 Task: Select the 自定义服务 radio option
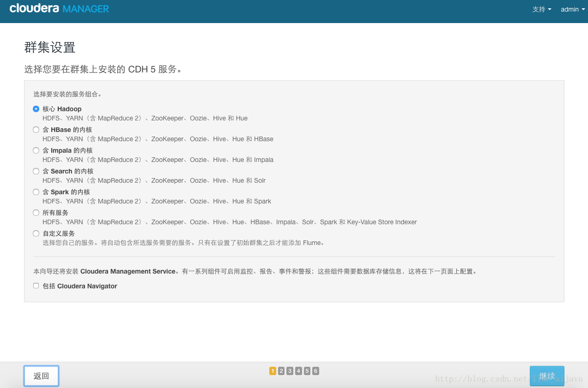tap(36, 233)
